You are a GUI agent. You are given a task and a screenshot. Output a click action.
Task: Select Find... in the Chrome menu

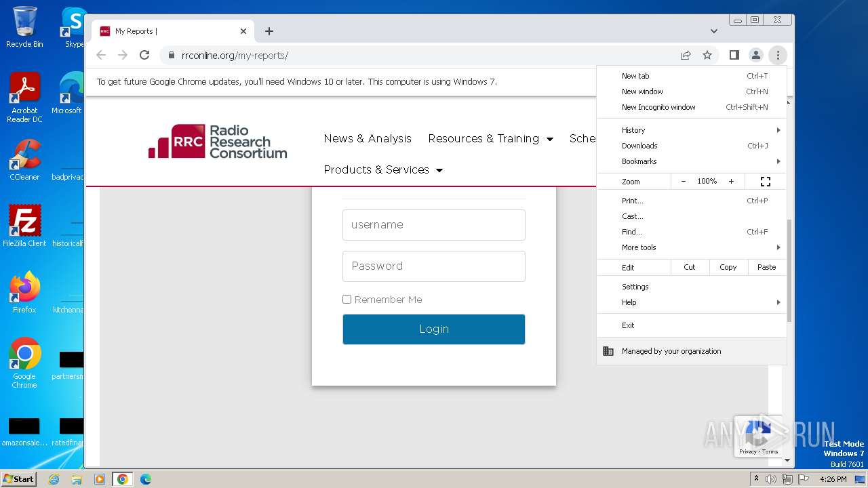click(x=692, y=232)
